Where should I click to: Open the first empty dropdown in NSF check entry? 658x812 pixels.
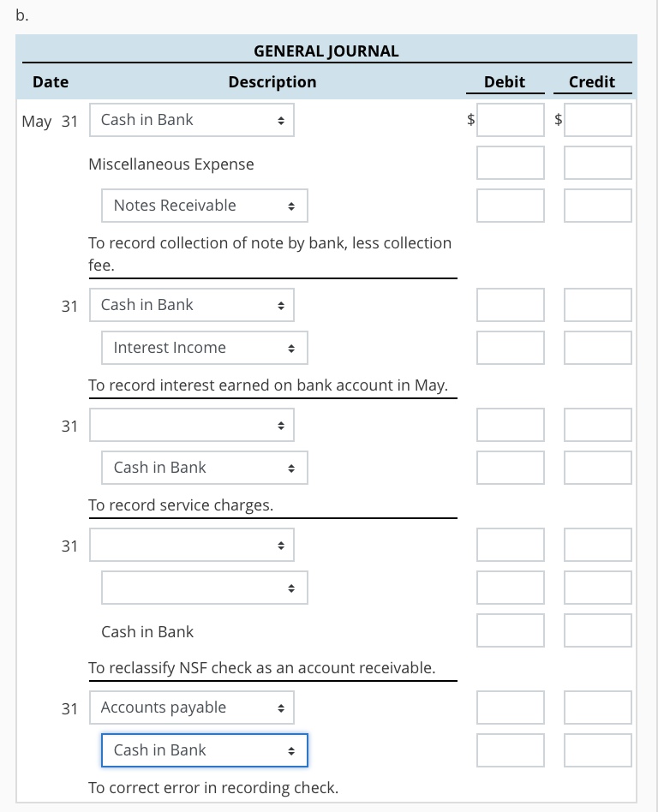(x=191, y=545)
